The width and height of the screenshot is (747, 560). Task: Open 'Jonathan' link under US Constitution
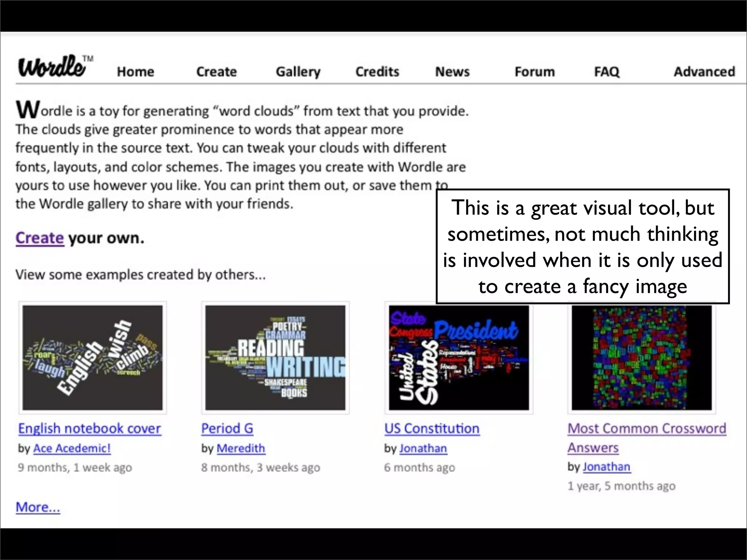pyautogui.click(x=423, y=448)
